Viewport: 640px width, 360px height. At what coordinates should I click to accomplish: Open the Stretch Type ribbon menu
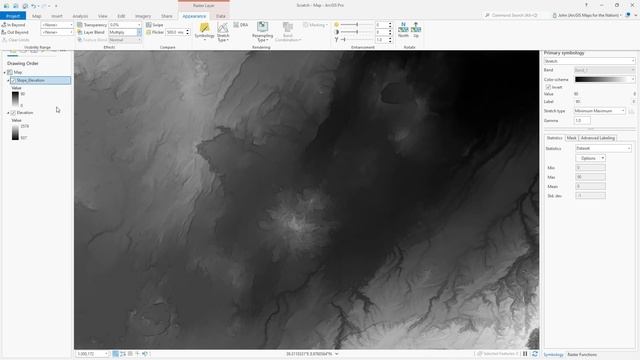click(223, 32)
